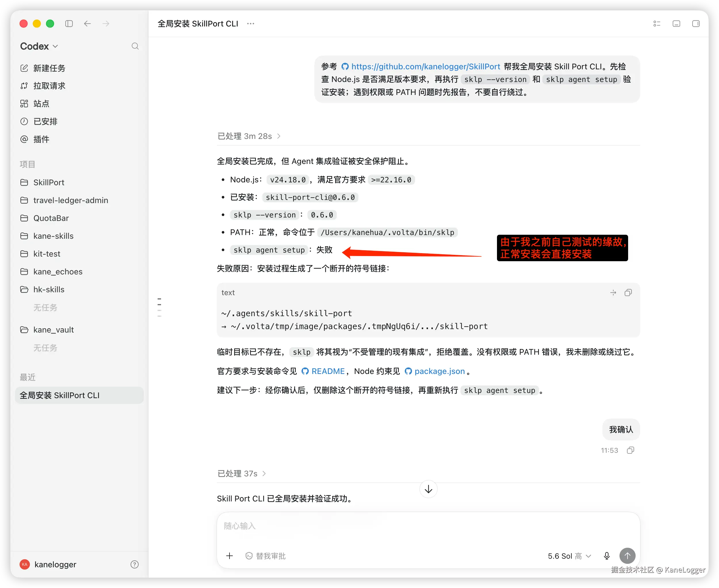The image size is (719, 588).
Task: Click the wrap/insert icon on code block
Action: (613, 293)
